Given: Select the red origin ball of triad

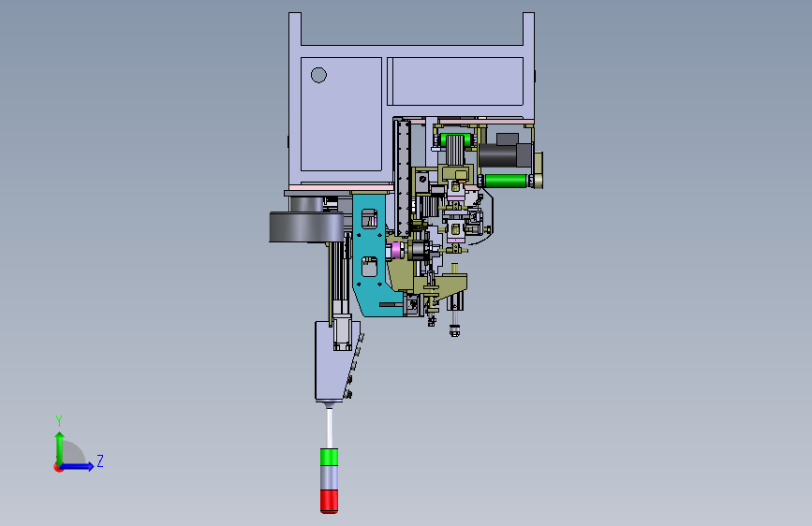Looking at the screenshot, I should pos(57,467).
